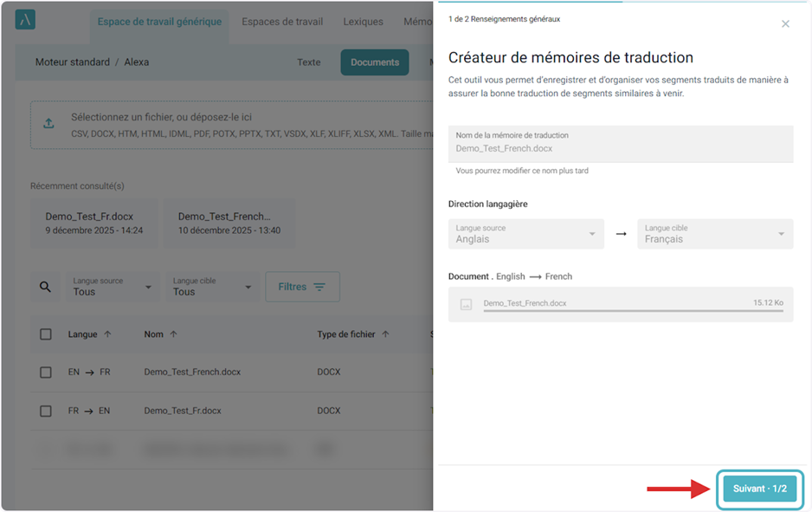Click the search magnifier icon
The height and width of the screenshot is (512, 812).
coord(46,287)
